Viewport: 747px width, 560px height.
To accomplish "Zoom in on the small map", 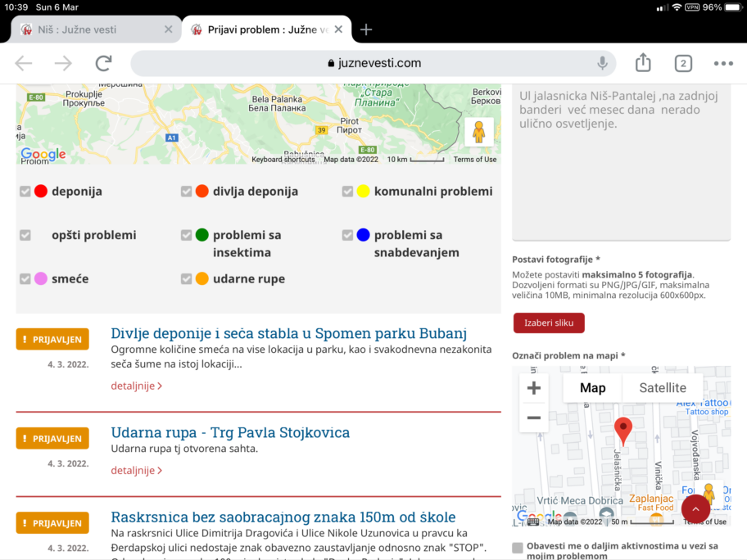I will click(534, 388).
